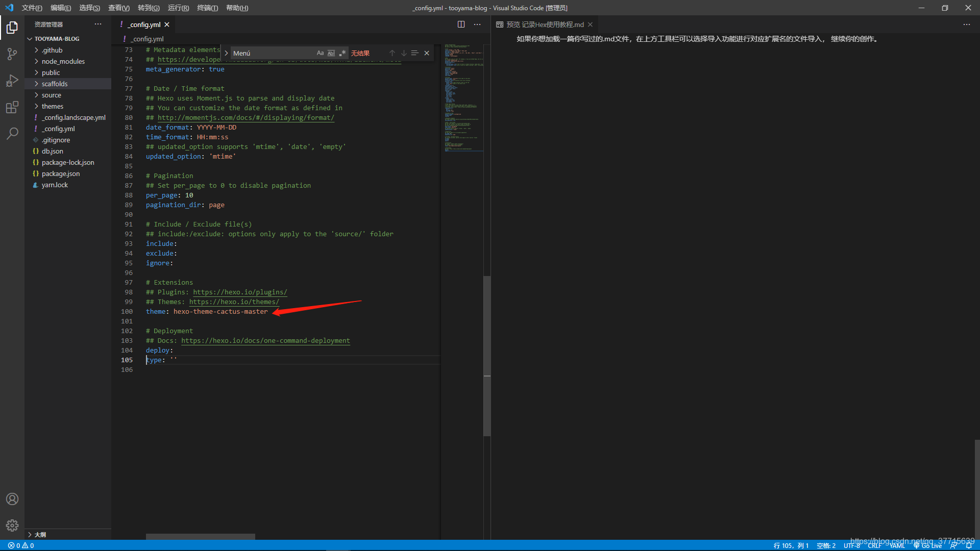The width and height of the screenshot is (980, 551).
Task: Switch to the 预览 记录Hex使用教程.md tab
Action: pyautogui.click(x=544, y=24)
